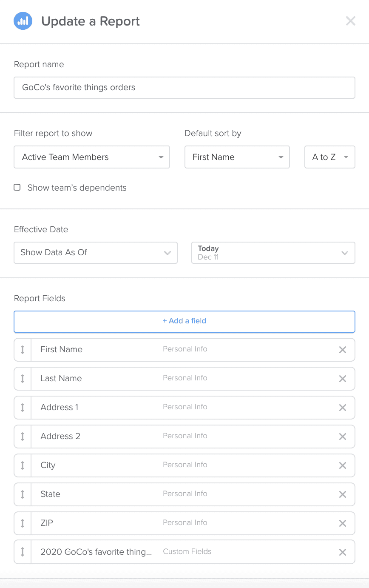Click the blue report chart icon
369x588 pixels.
click(x=23, y=21)
